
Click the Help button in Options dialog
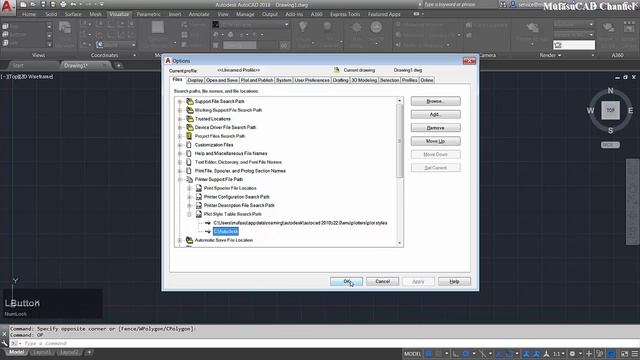coord(454,282)
